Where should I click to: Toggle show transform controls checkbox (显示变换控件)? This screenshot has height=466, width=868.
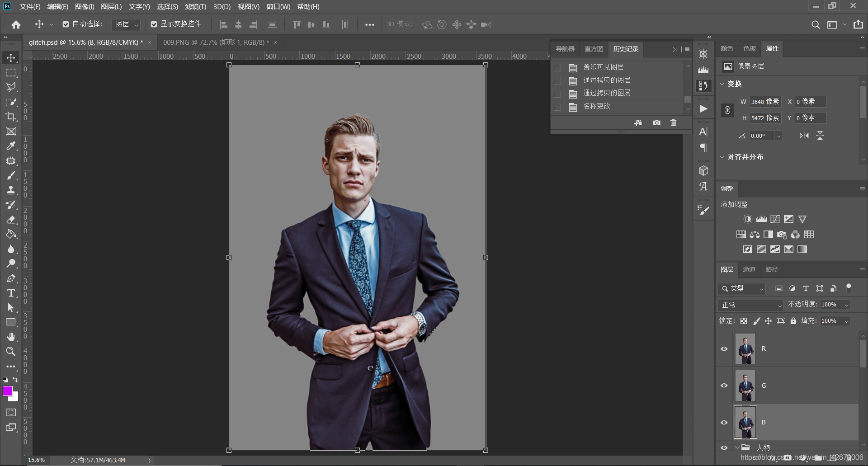point(154,24)
